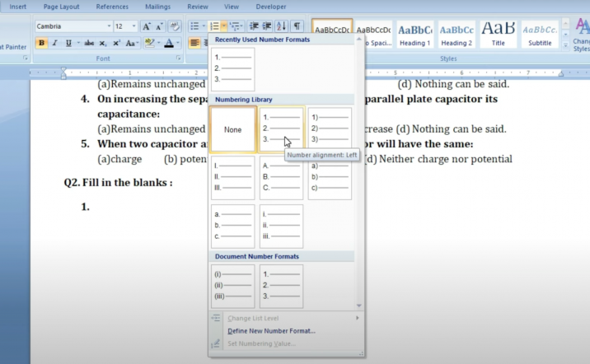Apply the Heading 1 style
The height and width of the screenshot is (364, 590).
(x=415, y=34)
